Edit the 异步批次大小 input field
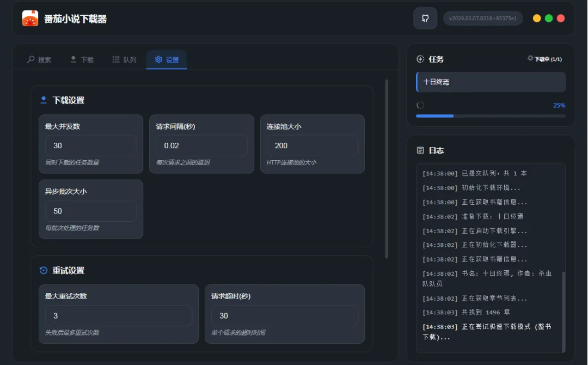This screenshot has width=588, height=365. pyautogui.click(x=91, y=211)
